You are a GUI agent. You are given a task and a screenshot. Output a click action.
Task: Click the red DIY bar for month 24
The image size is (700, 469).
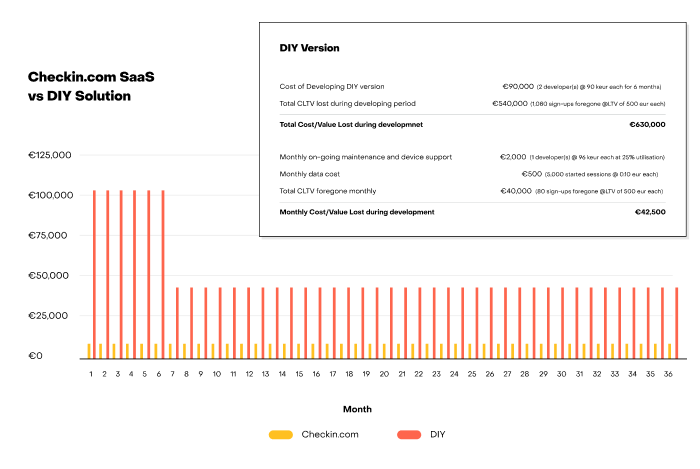pos(449,323)
